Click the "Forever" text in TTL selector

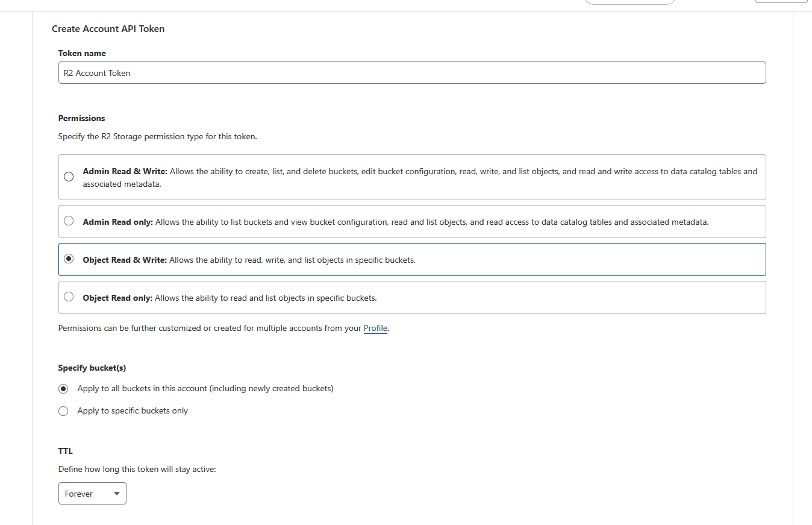point(79,494)
